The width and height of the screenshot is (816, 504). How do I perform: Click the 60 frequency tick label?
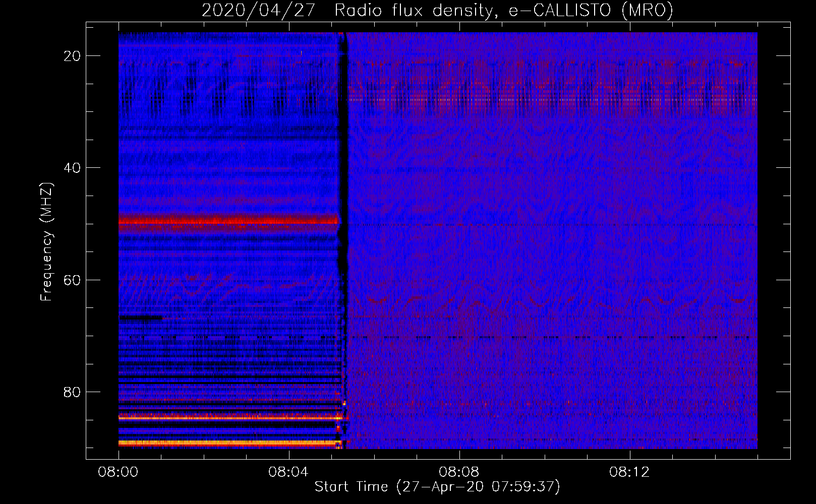tap(73, 280)
